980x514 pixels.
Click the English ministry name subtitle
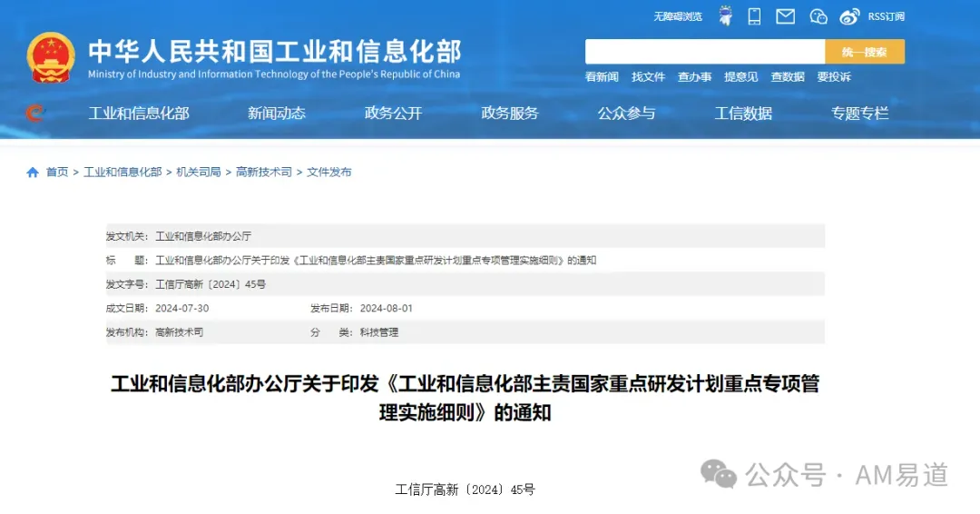pyautogui.click(x=274, y=74)
